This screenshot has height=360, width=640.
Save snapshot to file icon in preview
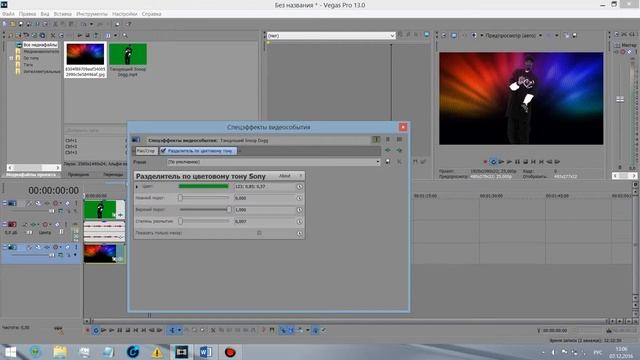575,36
